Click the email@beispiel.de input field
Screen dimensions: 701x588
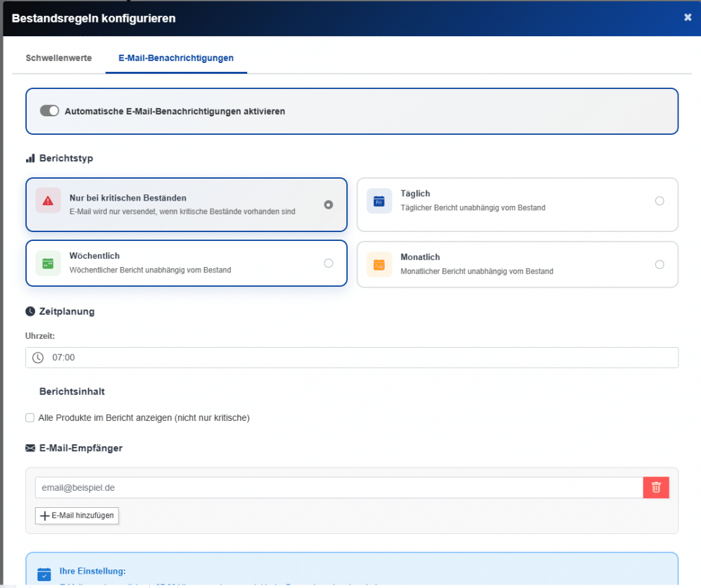click(274, 487)
